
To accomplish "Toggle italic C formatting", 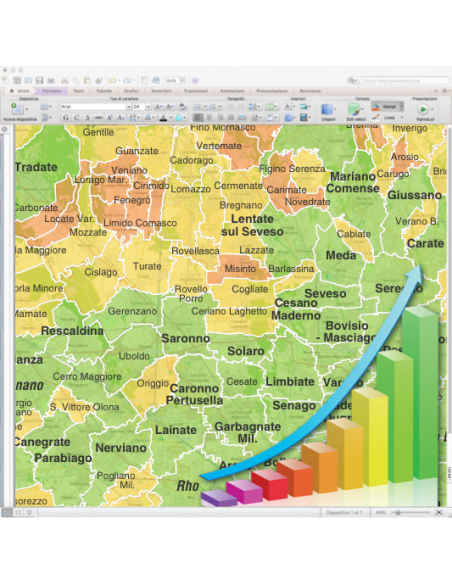I will tap(76, 118).
